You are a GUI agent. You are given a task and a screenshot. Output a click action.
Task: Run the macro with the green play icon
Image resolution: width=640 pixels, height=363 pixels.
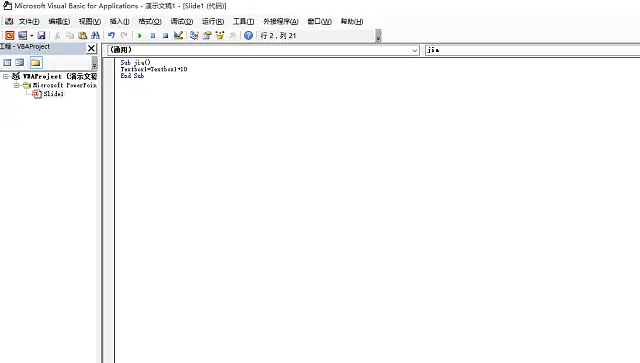[140, 36]
